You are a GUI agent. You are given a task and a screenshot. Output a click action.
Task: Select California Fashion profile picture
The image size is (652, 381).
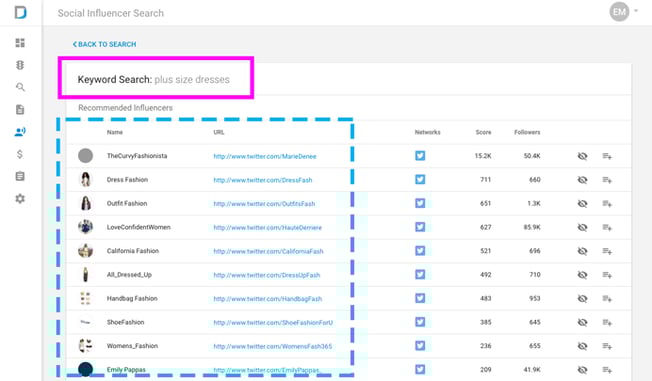coord(85,250)
